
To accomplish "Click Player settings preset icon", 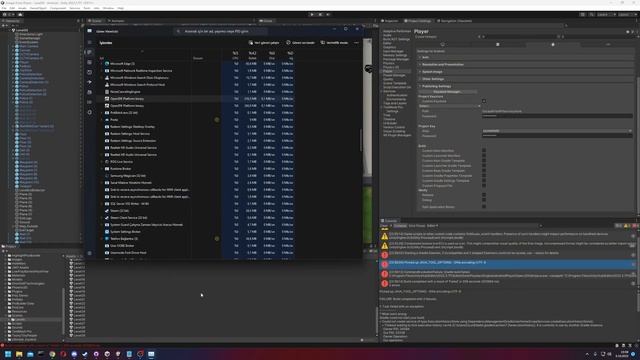I will coord(633,31).
